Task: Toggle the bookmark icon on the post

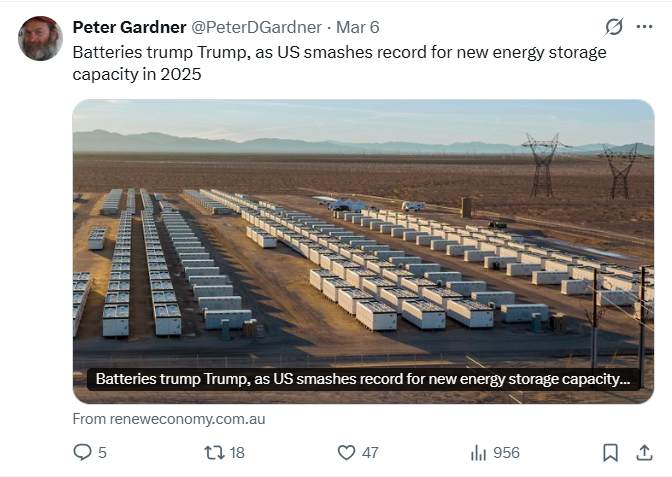Action: (610, 453)
